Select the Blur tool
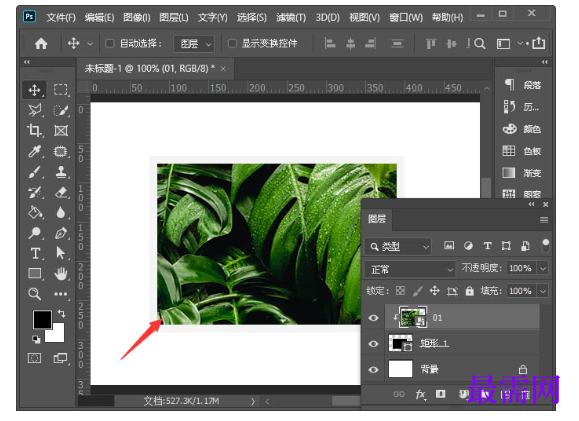Viewport: 579px width, 421px height. (61, 212)
